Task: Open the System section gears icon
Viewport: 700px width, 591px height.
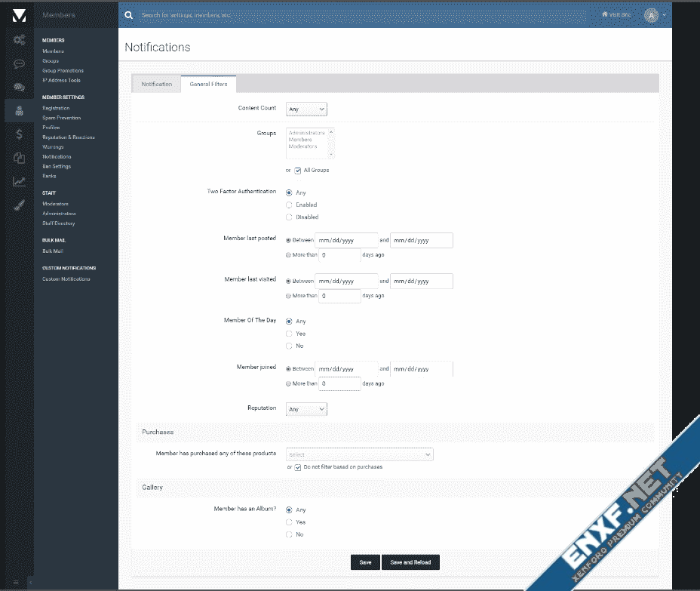Action: pos(19,40)
